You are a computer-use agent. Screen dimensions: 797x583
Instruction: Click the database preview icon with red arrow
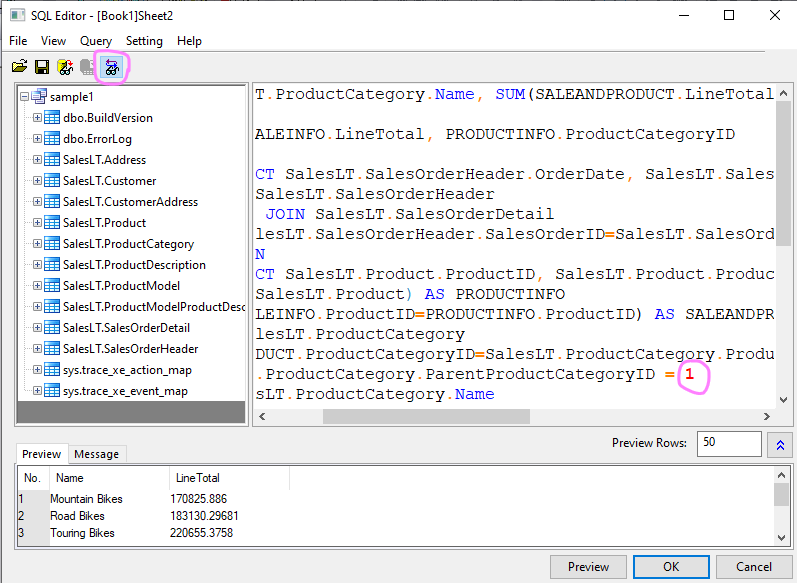click(65, 67)
